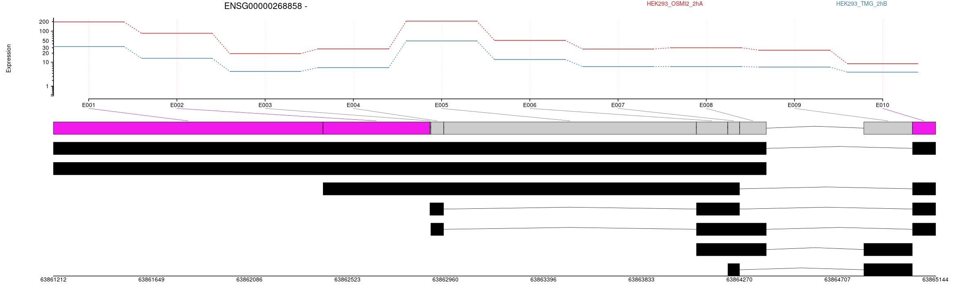
Task: Click y-axis tick value 1
Action: pos(47,86)
